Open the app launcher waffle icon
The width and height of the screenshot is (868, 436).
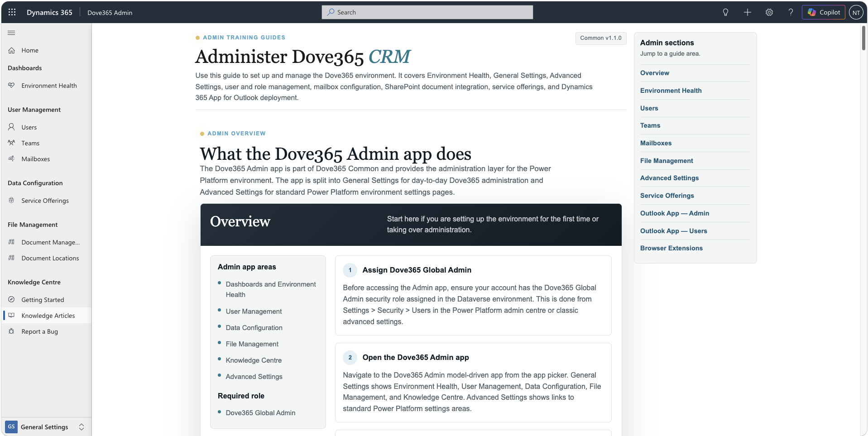pyautogui.click(x=12, y=12)
